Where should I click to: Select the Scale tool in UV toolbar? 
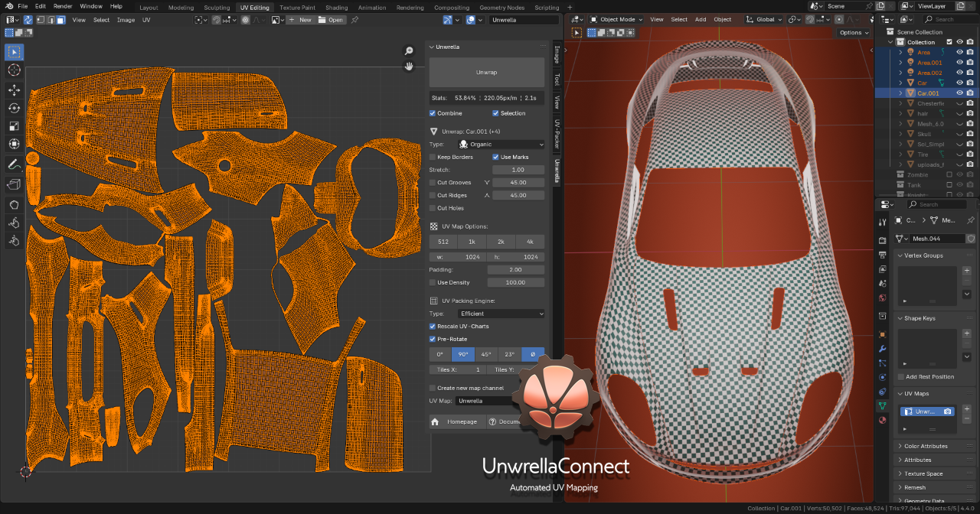tap(14, 126)
